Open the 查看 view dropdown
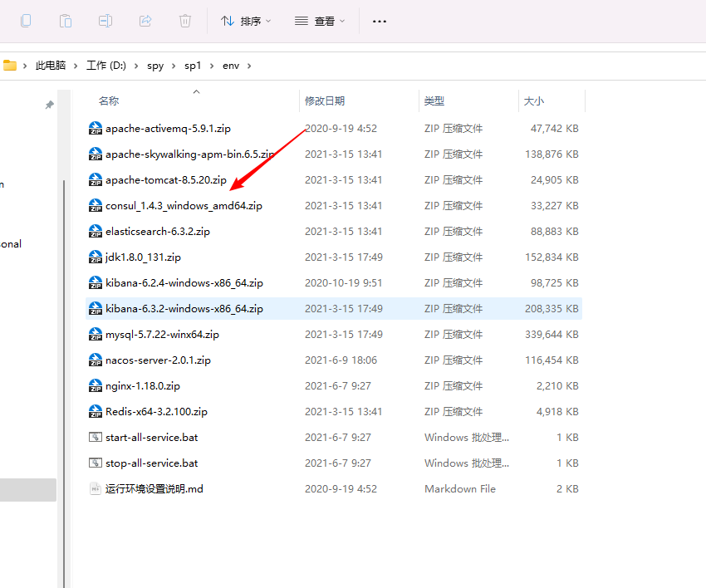The image size is (706, 588). (320, 21)
